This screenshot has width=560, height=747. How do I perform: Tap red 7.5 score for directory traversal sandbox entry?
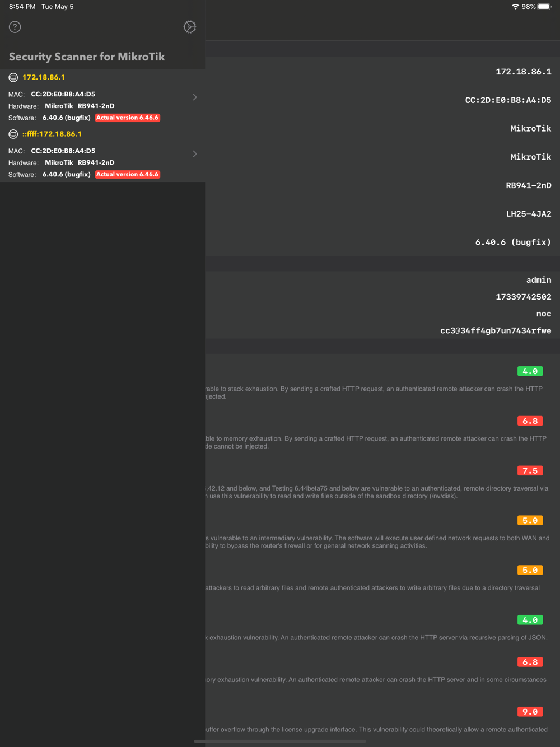tap(530, 471)
